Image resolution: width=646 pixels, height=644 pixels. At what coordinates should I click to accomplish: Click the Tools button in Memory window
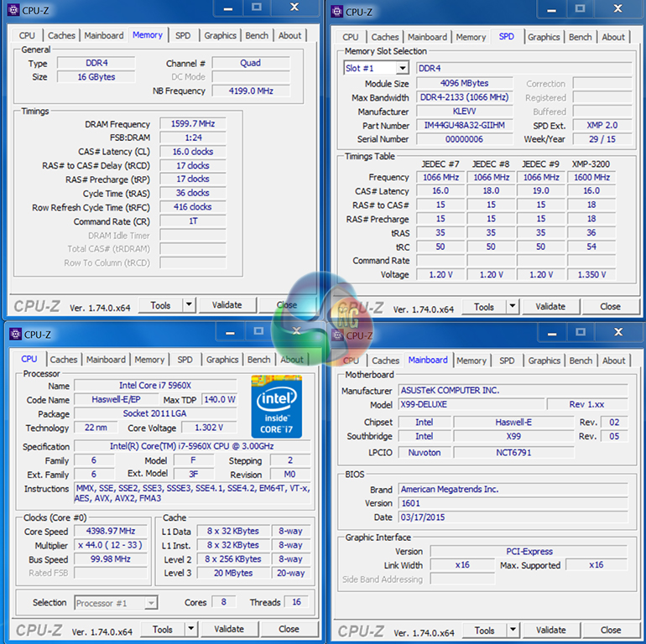coord(161,305)
